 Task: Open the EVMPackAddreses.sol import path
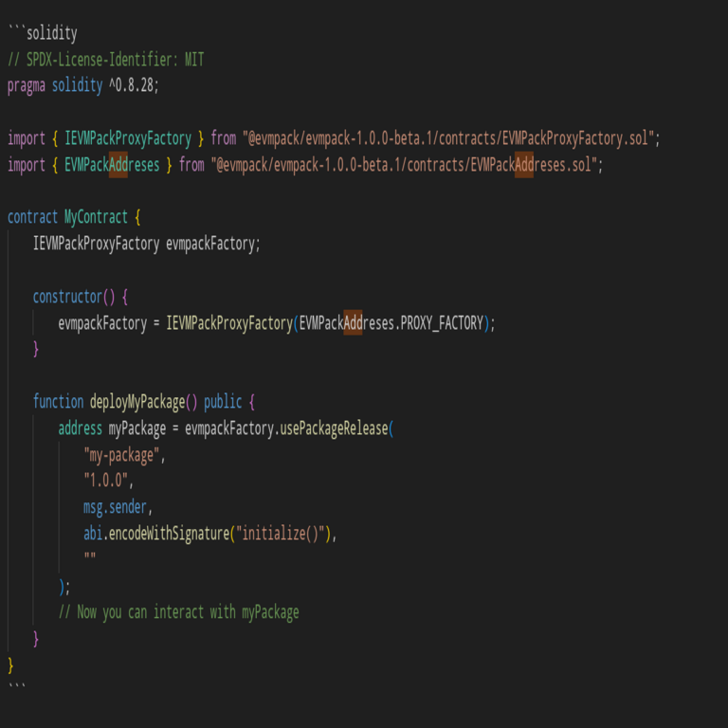point(406,165)
